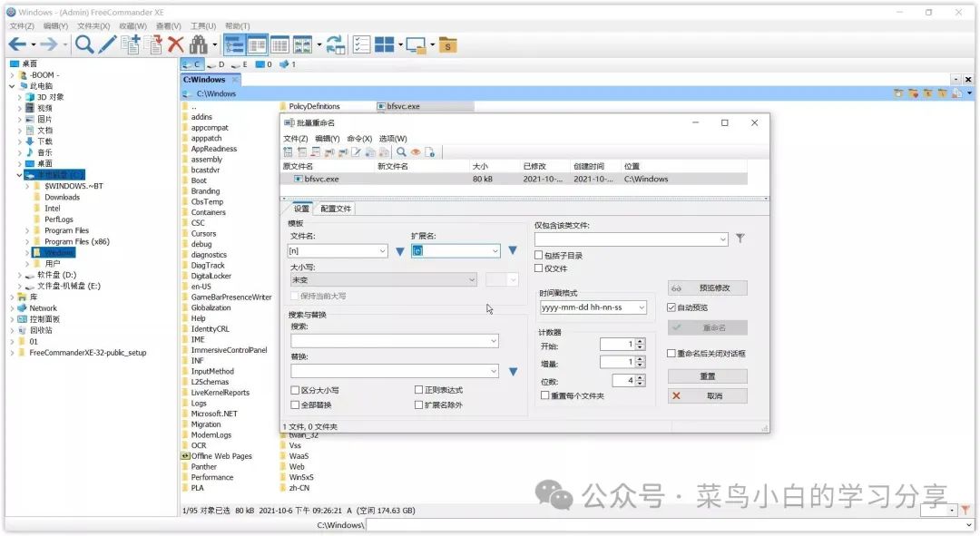Click blue triangle next to 扩展名 field

[x=513, y=250]
